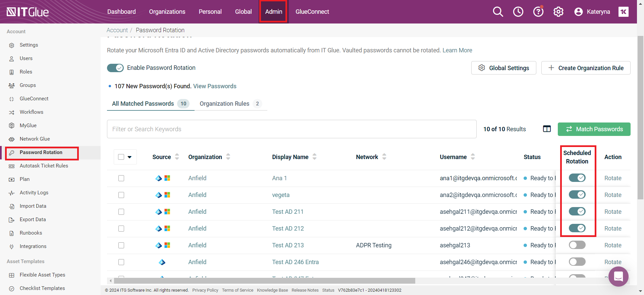Click the Workflows sidebar icon

point(12,112)
